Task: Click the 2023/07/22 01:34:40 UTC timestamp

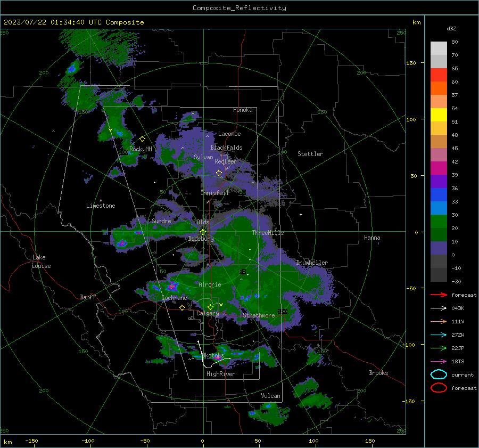Action: pos(73,22)
